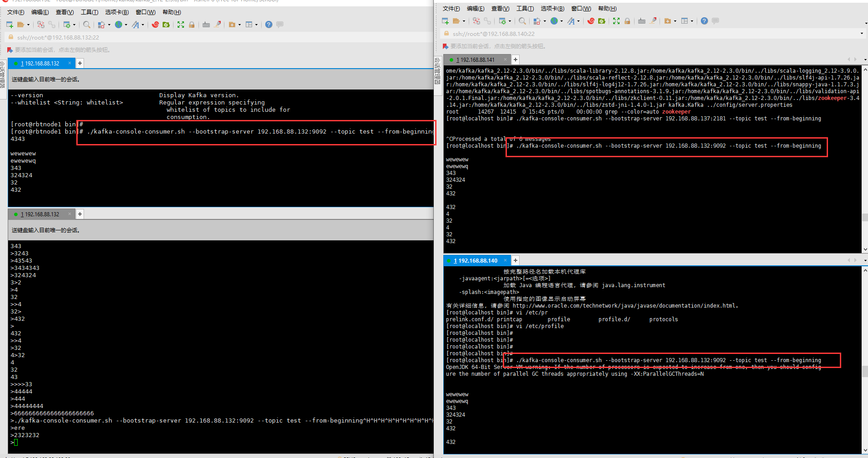Click the new session icon in left window
The width and height of the screenshot is (868, 458).
tap(10, 25)
